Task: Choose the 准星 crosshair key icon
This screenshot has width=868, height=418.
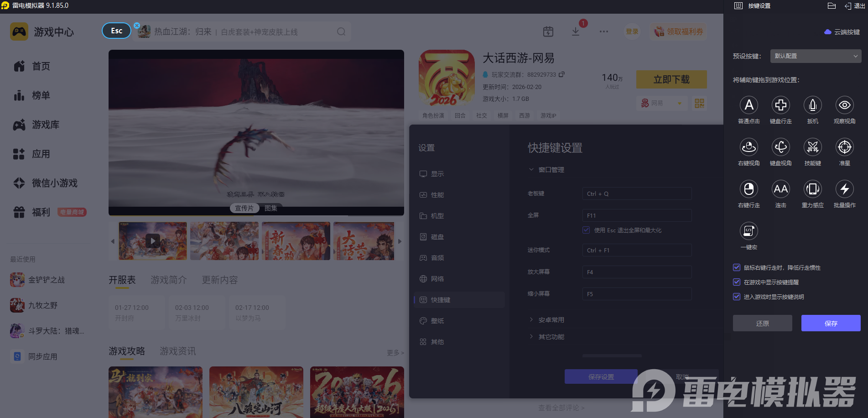Action: (x=844, y=147)
